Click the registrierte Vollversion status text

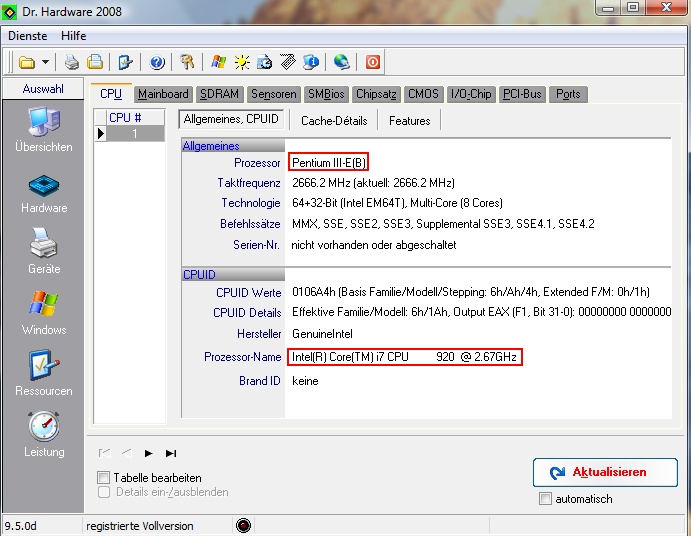140,526
